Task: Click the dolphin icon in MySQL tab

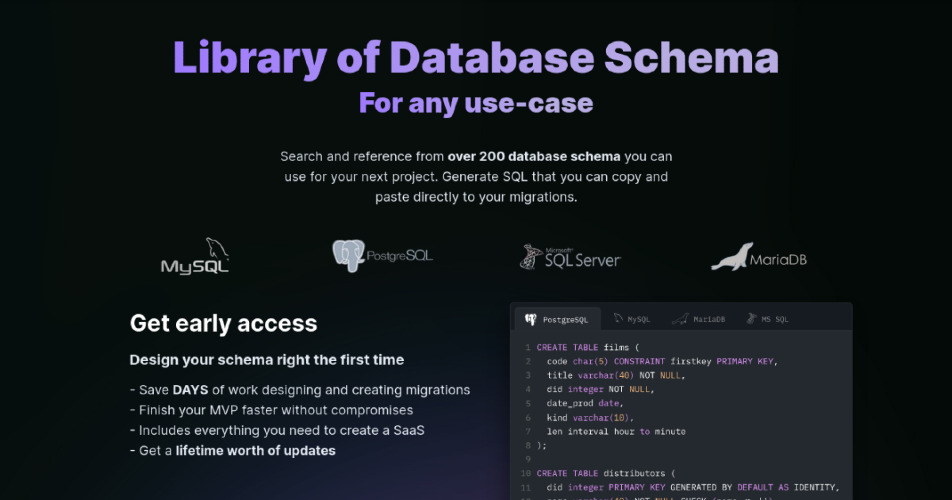Action: tap(618, 319)
